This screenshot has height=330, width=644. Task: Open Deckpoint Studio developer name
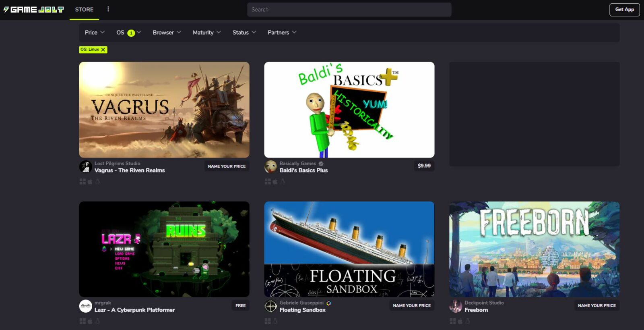pos(484,303)
